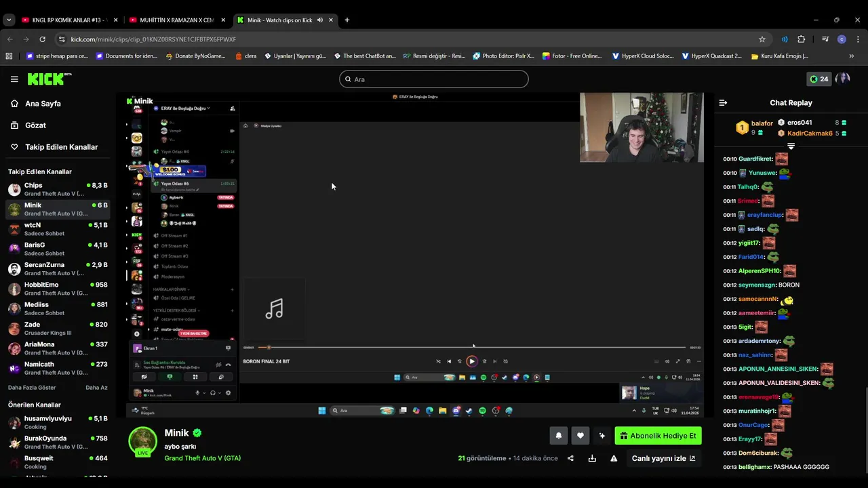Viewport: 868px width, 488px height.
Task: Expand the bookmarks bar overflow chevron
Action: (x=852, y=56)
